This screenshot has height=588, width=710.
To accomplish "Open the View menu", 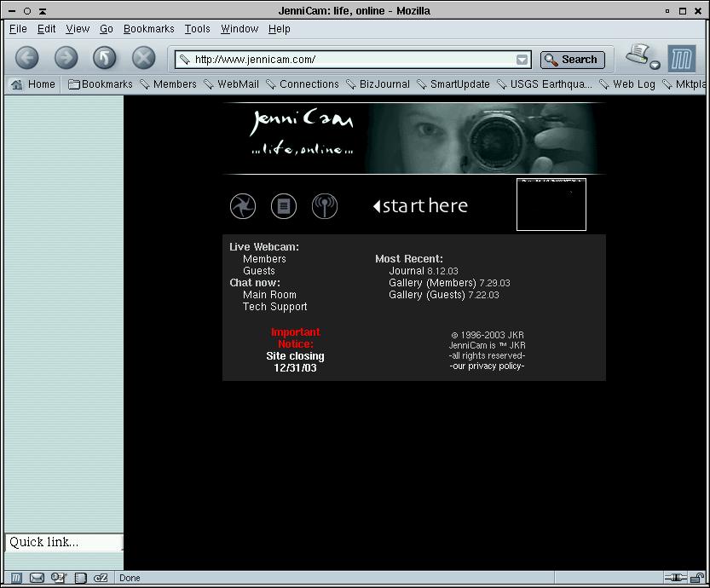I will point(78,29).
